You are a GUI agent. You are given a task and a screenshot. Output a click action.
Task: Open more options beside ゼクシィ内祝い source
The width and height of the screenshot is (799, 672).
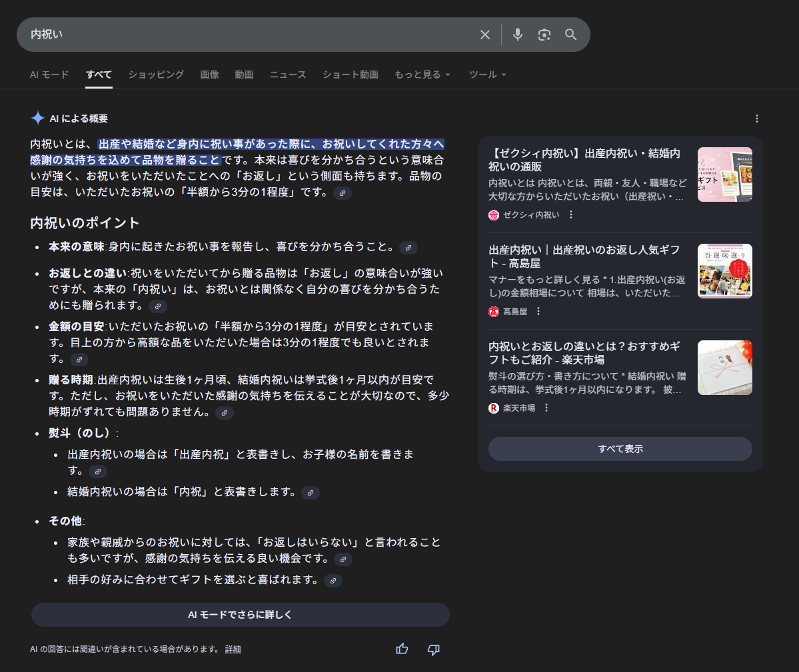[571, 214]
